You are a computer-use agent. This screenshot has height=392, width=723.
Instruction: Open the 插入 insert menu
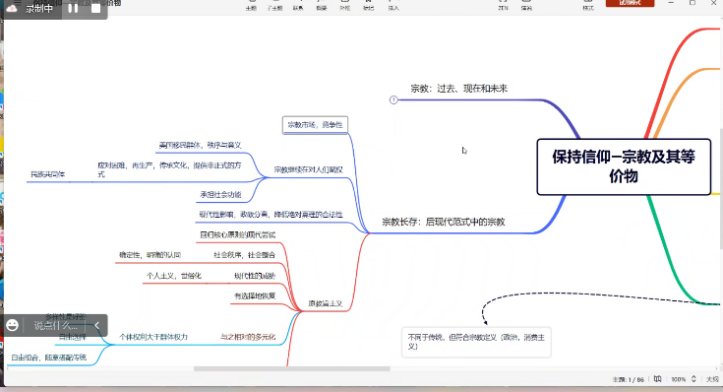click(393, 6)
